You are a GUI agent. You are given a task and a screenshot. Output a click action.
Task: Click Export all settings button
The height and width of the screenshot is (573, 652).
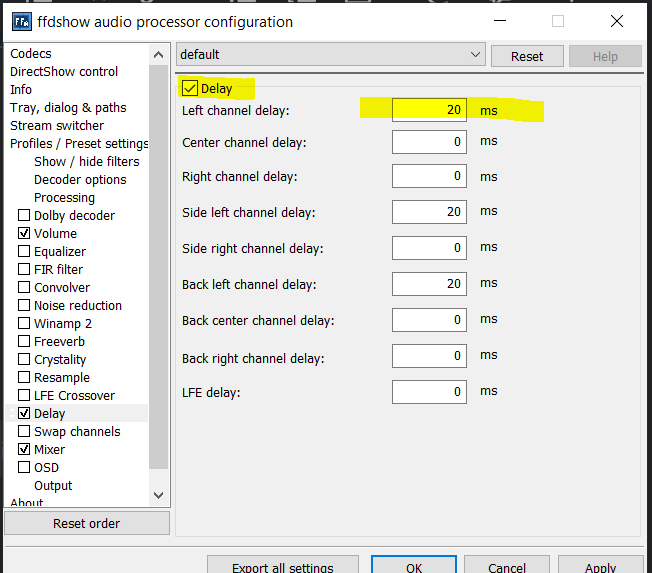283,566
